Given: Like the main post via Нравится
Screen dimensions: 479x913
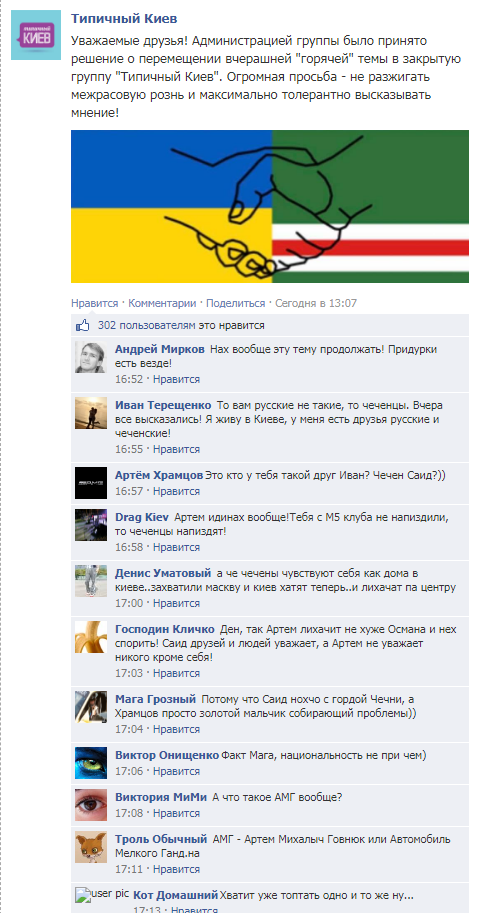Looking at the screenshot, I should (x=94, y=303).
